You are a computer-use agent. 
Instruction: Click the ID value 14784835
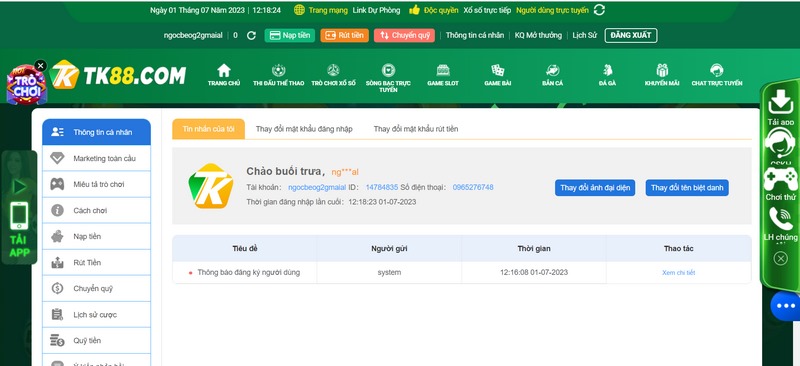point(382,187)
